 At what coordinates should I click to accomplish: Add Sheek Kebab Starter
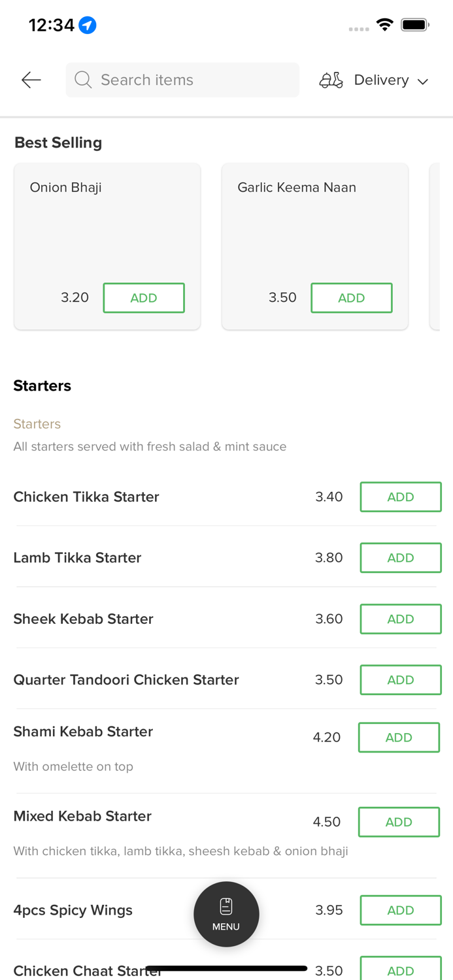click(400, 619)
